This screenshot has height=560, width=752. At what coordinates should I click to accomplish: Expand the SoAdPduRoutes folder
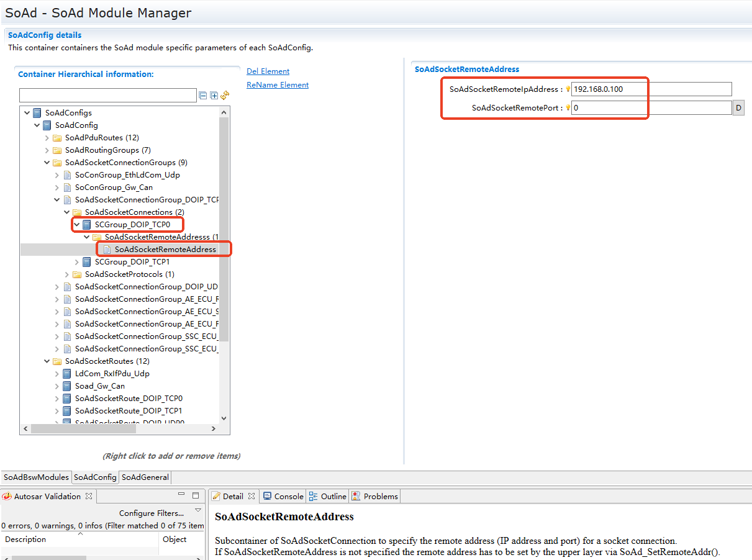(47, 138)
